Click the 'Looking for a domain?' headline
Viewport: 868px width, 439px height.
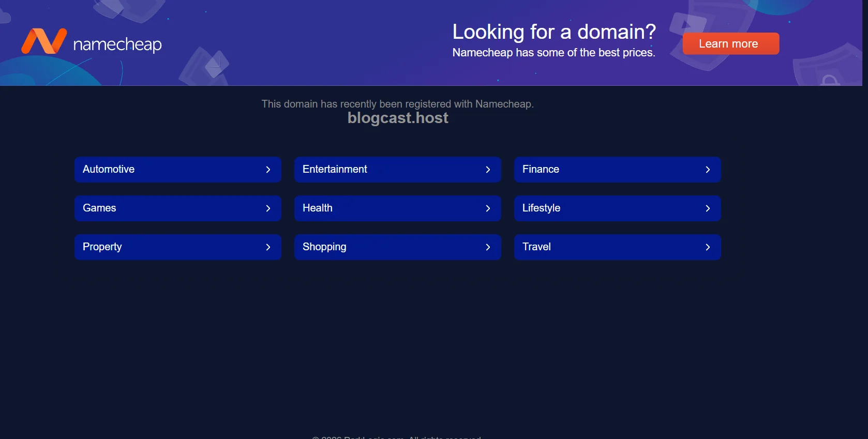coord(553,32)
